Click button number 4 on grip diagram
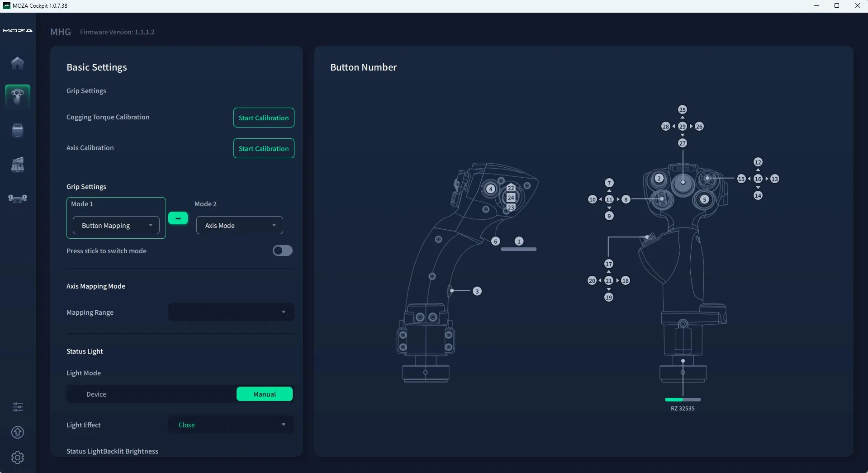Image resolution: width=868 pixels, height=473 pixels. pos(491,189)
